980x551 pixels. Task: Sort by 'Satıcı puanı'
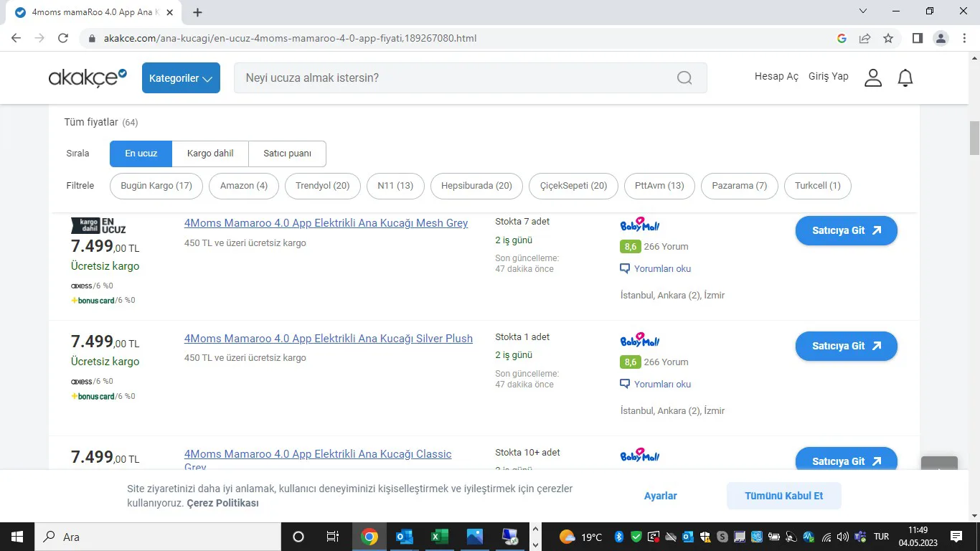tap(288, 154)
